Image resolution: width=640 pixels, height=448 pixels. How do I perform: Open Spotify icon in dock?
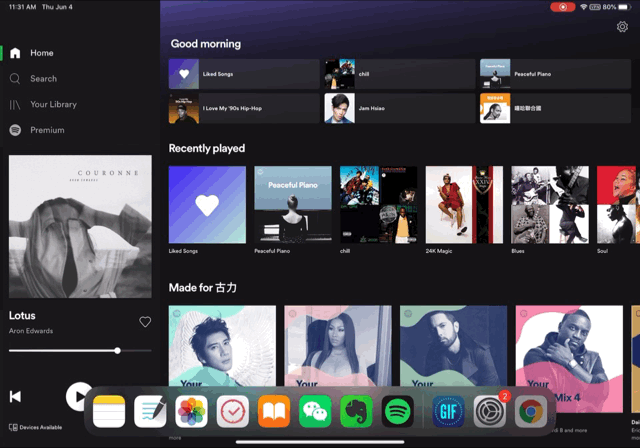pos(398,412)
